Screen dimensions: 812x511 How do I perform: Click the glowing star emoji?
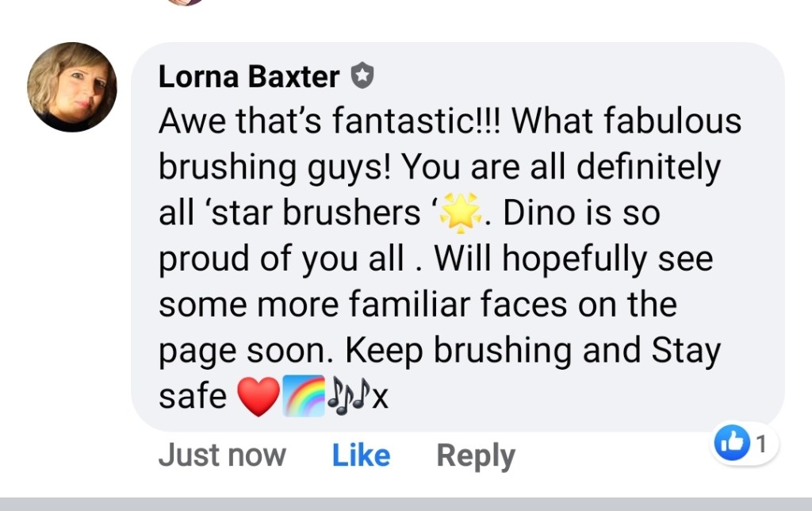pos(457,214)
